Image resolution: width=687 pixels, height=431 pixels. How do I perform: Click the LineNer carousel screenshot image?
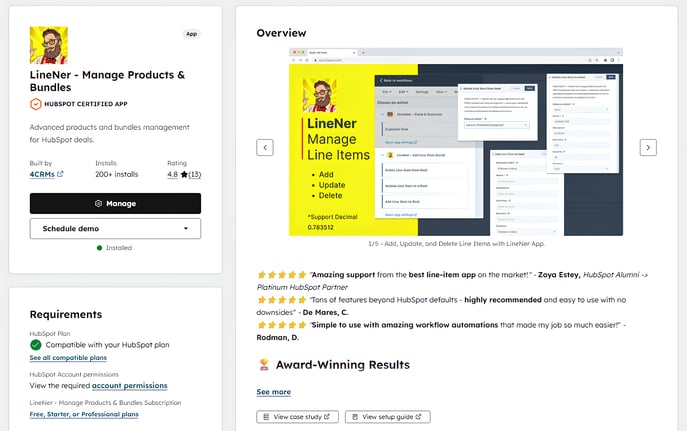455,141
